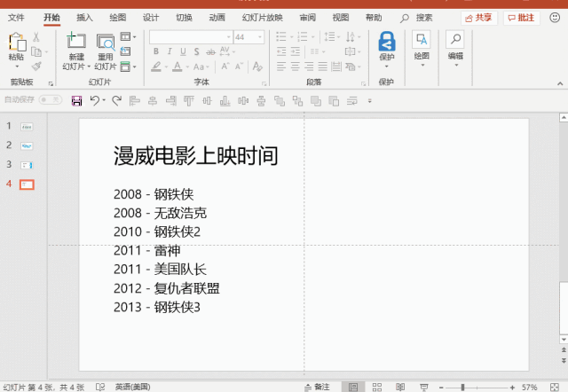
Task: Toggle justify text alignment
Action: click(x=322, y=67)
